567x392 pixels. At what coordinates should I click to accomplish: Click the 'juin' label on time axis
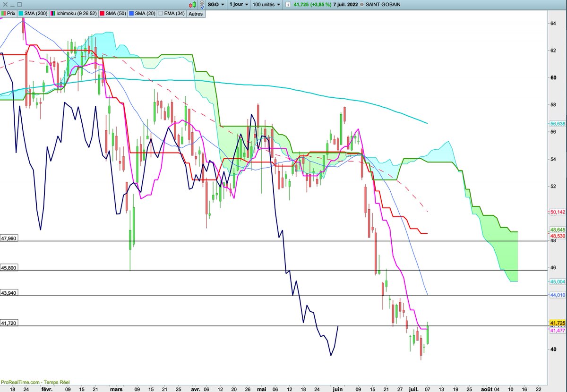[x=337, y=389]
